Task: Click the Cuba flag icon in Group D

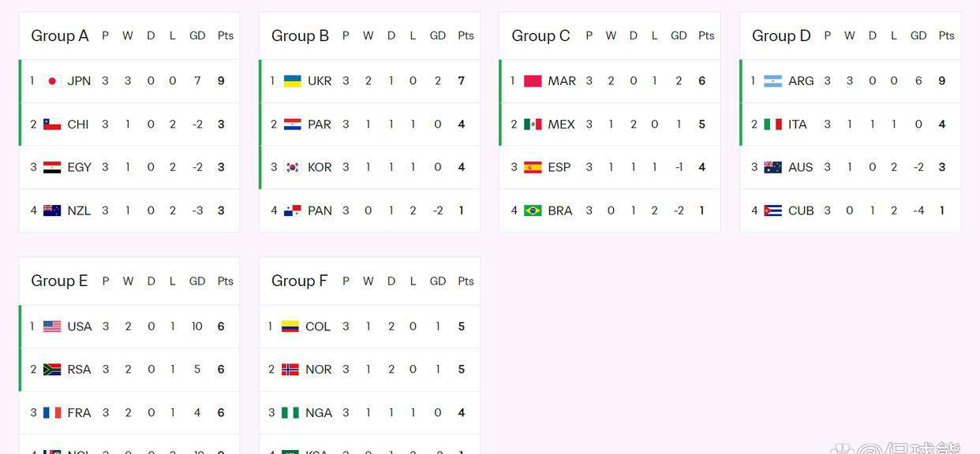Action: 772,210
